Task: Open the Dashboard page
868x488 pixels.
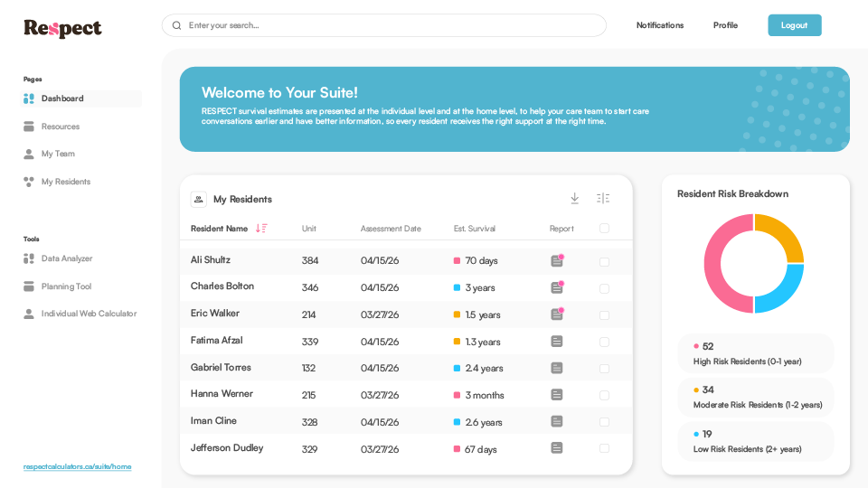Action: coord(80,99)
